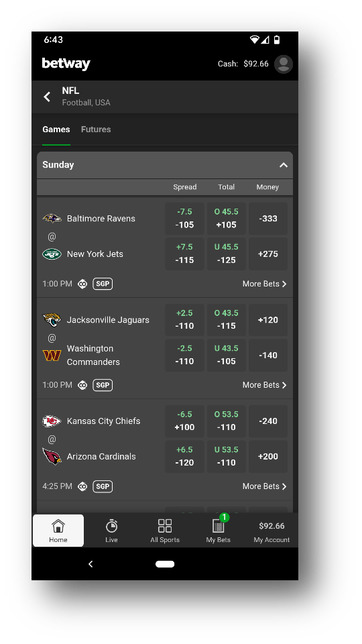Select Ravens -7.5 spread bet
Viewport: 362px width, 644px height.
[184, 219]
